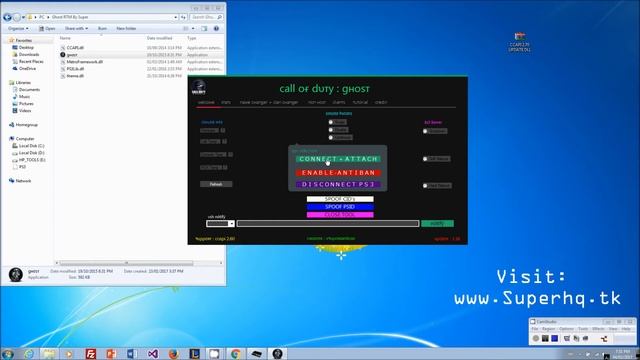Click the CamStudio Record button icon
The image size is (640, 360).
click(536, 338)
